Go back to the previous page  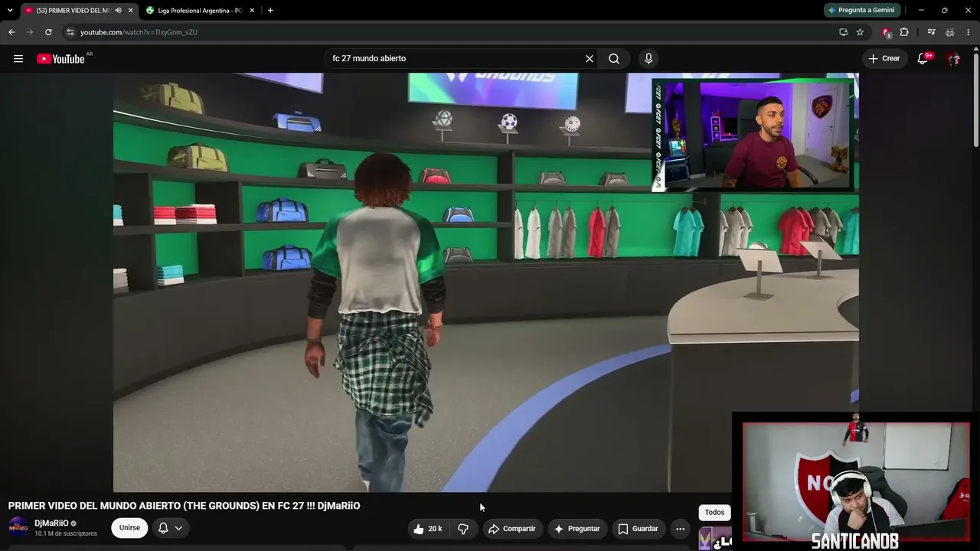point(11,32)
